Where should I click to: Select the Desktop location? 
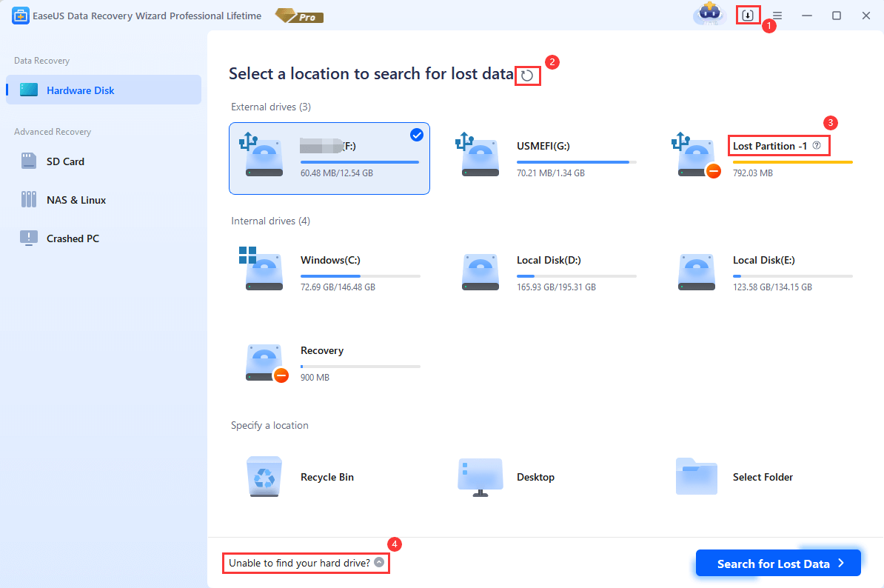535,477
